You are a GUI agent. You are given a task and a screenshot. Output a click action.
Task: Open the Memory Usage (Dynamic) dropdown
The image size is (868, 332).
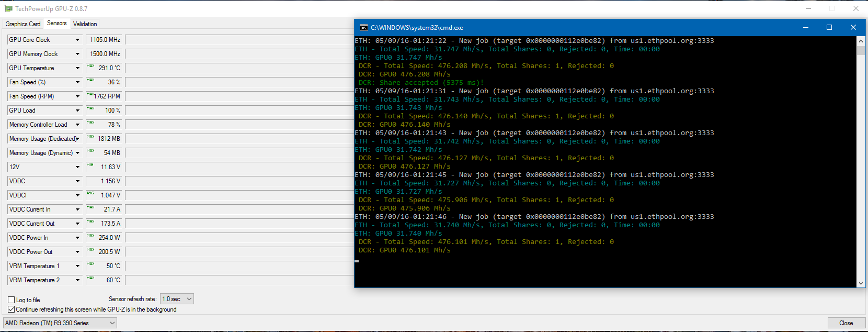click(x=77, y=153)
